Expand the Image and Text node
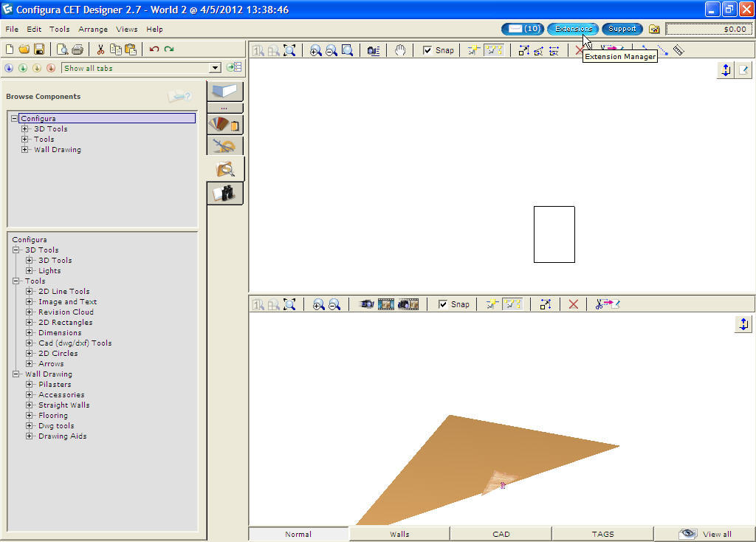This screenshot has height=542, width=756. point(30,301)
